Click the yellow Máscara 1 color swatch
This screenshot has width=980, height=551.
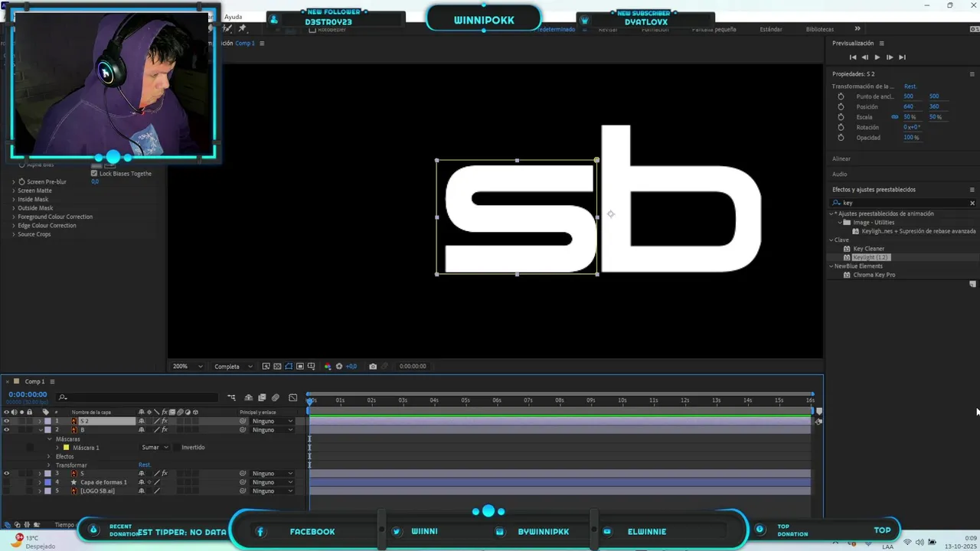[67, 448]
